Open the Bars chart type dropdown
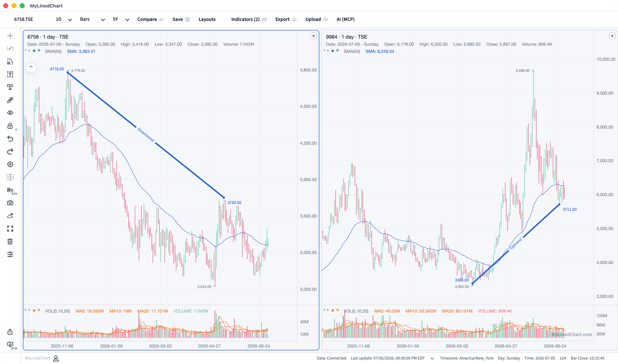The width and height of the screenshot is (618, 364). click(x=92, y=19)
